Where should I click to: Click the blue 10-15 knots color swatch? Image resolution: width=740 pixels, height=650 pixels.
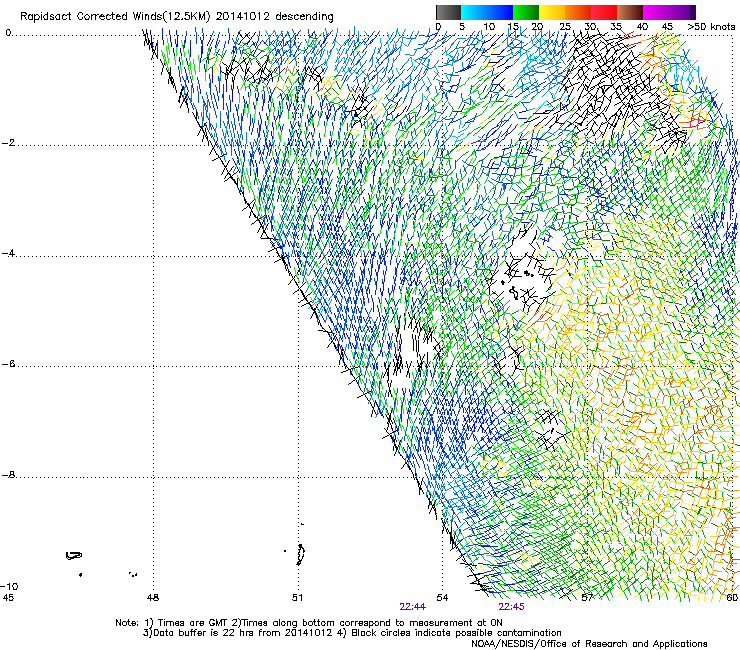click(x=500, y=12)
